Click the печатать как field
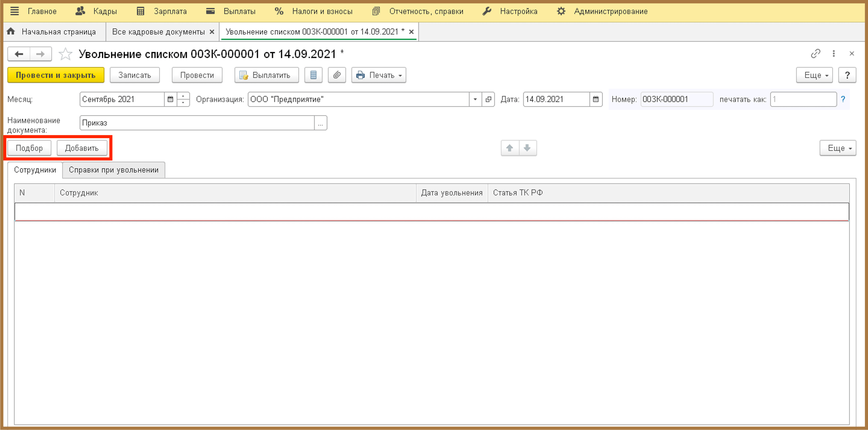 (804, 100)
